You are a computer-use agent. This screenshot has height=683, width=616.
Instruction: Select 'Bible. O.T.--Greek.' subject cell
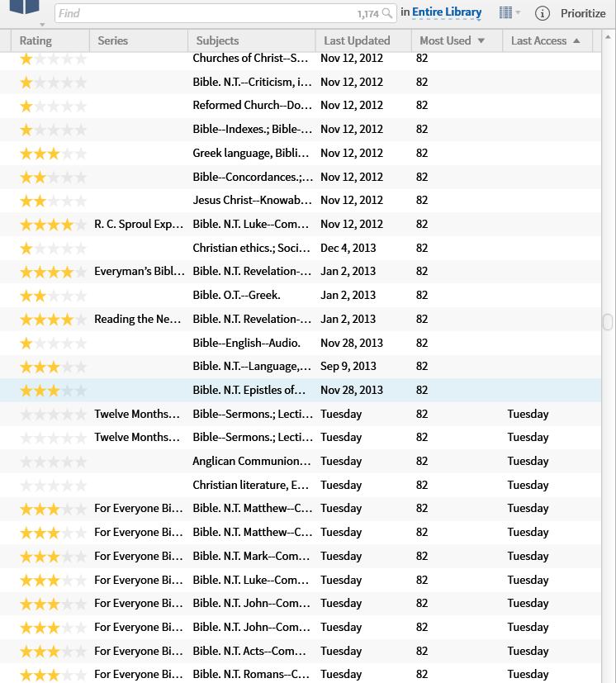tap(236, 296)
